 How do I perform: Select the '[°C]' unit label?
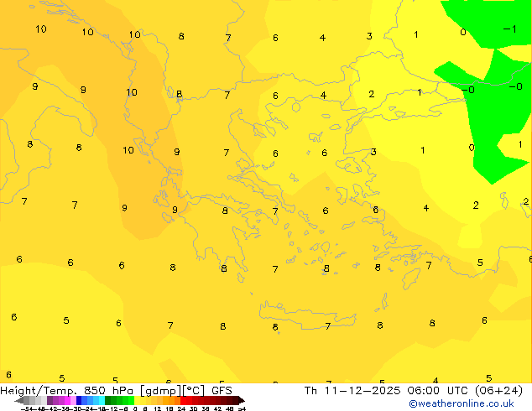click(x=194, y=391)
